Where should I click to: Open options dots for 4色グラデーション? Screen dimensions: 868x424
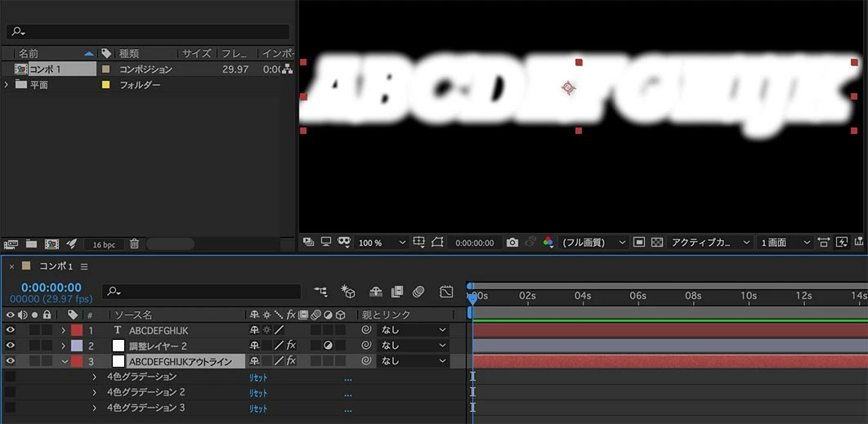click(x=347, y=380)
